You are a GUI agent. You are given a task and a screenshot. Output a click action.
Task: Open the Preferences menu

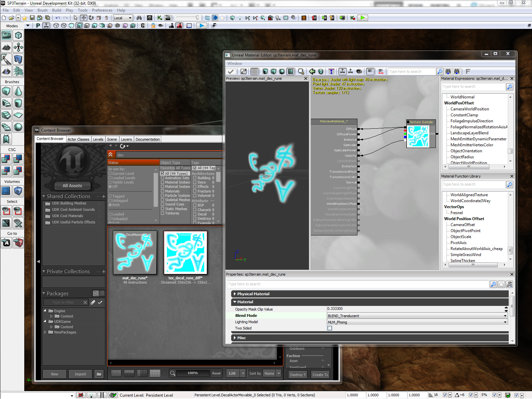click(x=102, y=10)
